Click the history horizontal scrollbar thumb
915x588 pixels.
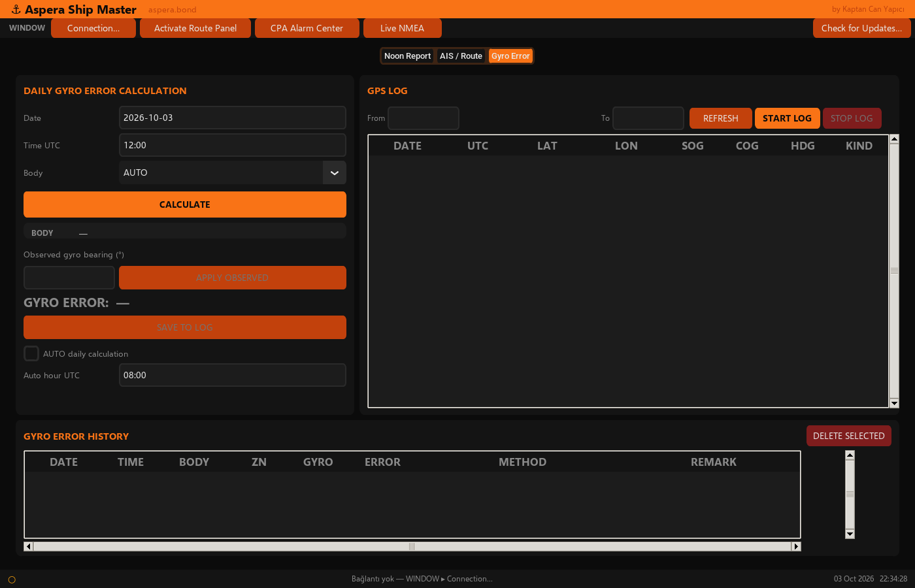click(x=412, y=546)
